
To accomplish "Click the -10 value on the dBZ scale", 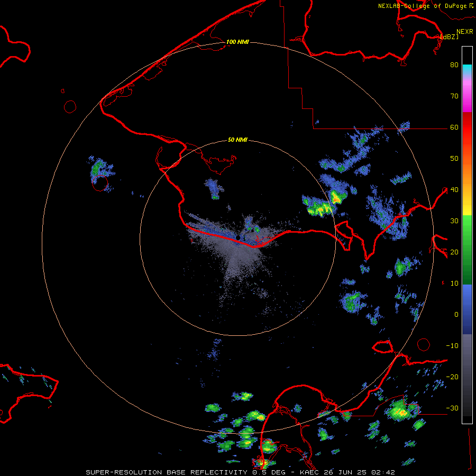I will pos(452,346).
